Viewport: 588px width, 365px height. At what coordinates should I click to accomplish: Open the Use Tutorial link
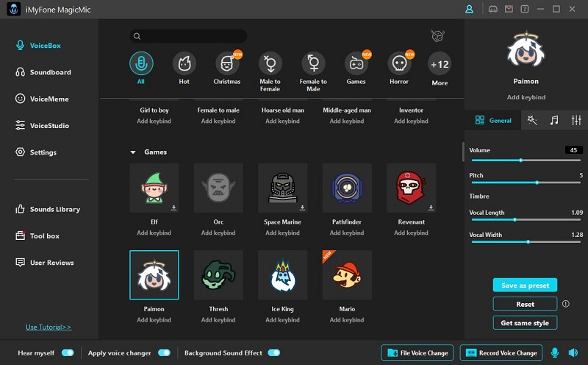[49, 327]
